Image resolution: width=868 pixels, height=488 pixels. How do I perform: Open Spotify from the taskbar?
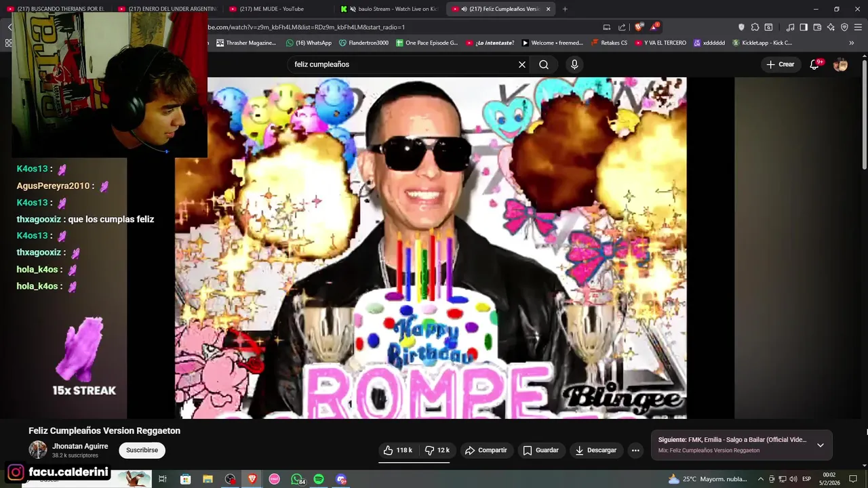[x=319, y=479]
